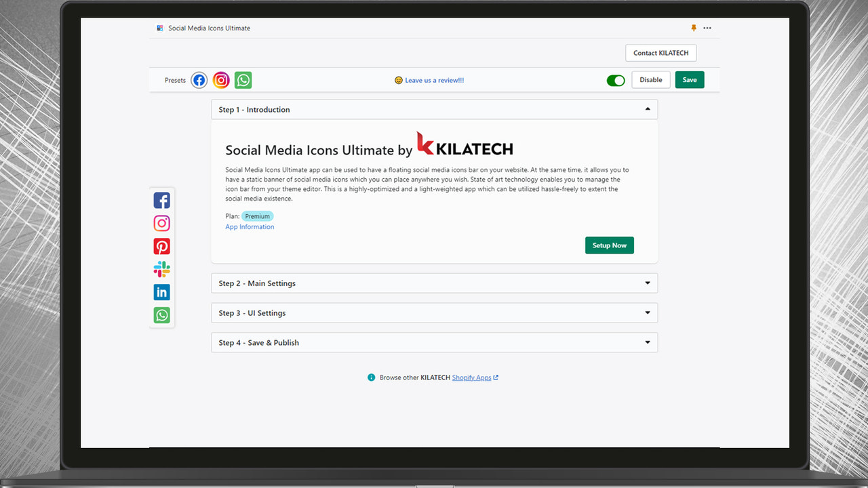The width and height of the screenshot is (868, 488).
Task: Select the WhatsApp preset icon
Action: (x=243, y=80)
